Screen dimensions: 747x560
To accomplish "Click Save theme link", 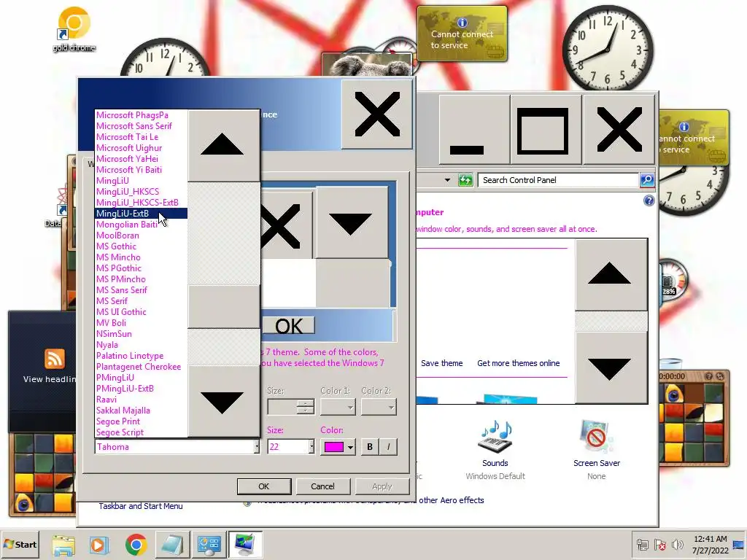I will pos(441,363).
